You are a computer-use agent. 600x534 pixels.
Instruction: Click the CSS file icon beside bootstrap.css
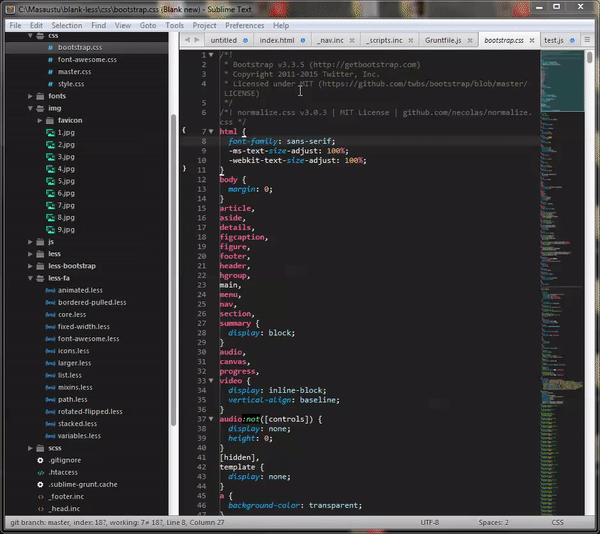pyautogui.click(x=50, y=47)
